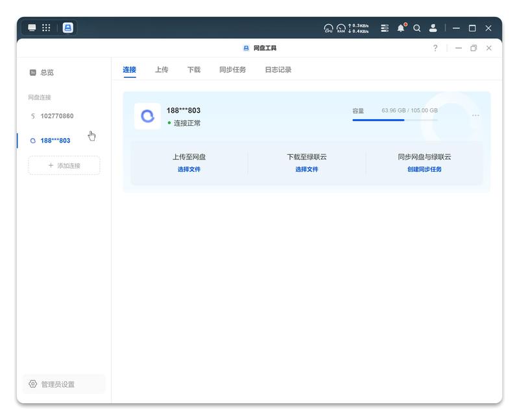Click the 创建同步任务 link
The image size is (519, 420).
(x=424, y=169)
